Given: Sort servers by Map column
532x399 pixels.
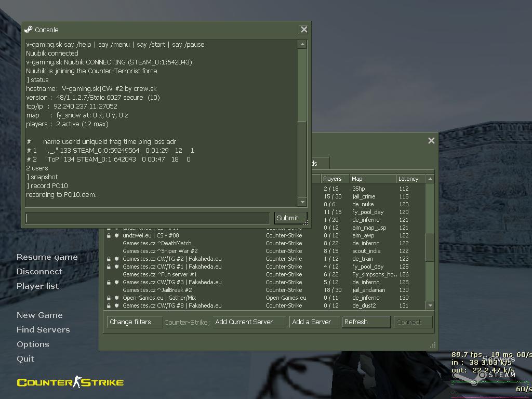Looking at the screenshot, I should pos(373,179).
